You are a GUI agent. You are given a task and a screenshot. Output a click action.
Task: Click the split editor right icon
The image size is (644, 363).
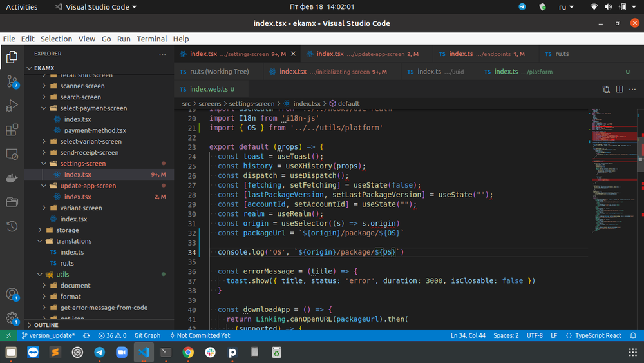click(620, 90)
